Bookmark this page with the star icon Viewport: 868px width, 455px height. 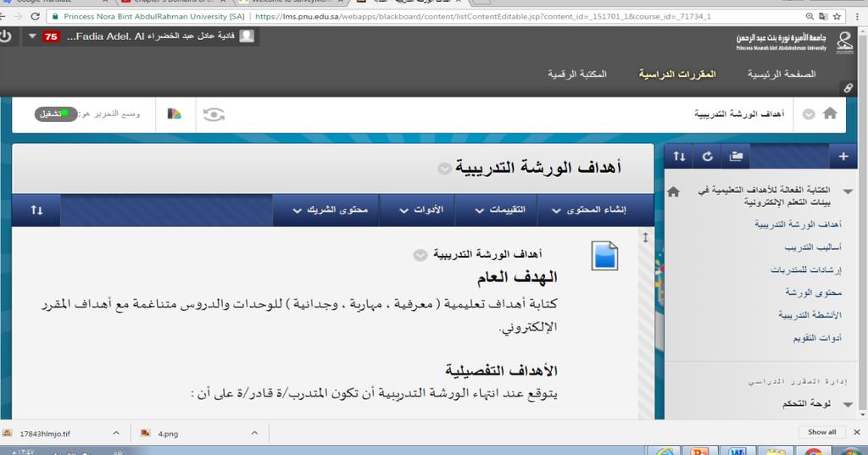[837, 17]
